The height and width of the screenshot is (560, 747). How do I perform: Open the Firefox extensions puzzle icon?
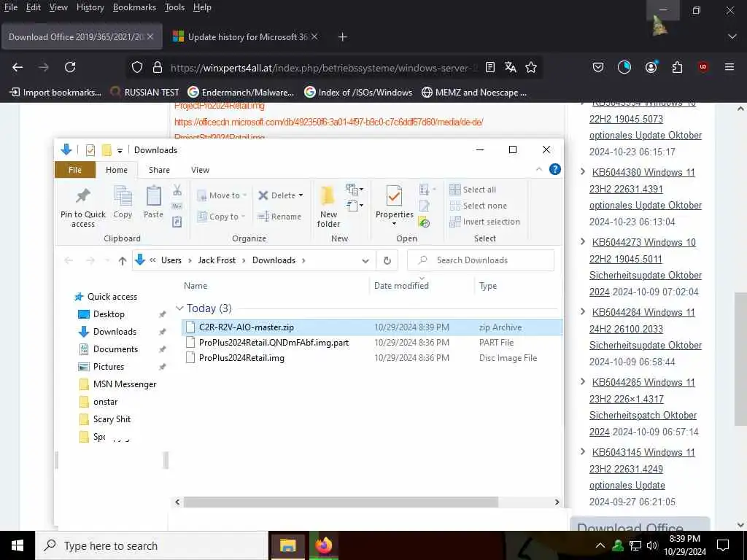point(677,67)
